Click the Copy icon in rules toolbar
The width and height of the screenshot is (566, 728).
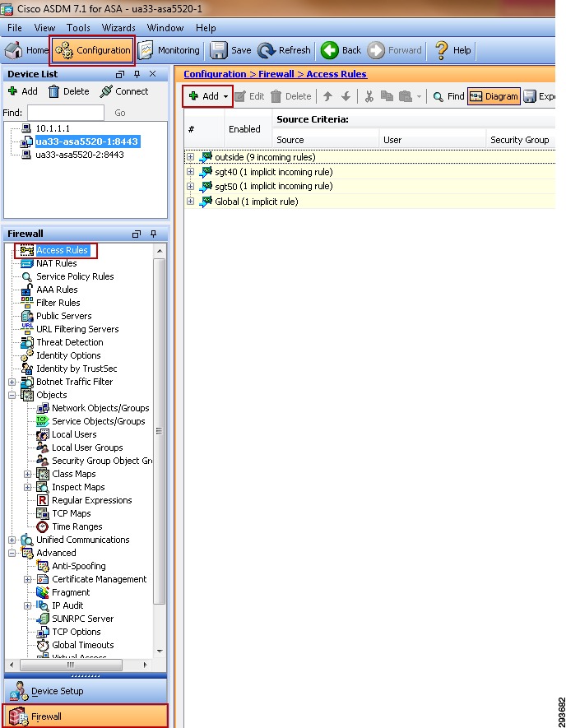tap(387, 96)
